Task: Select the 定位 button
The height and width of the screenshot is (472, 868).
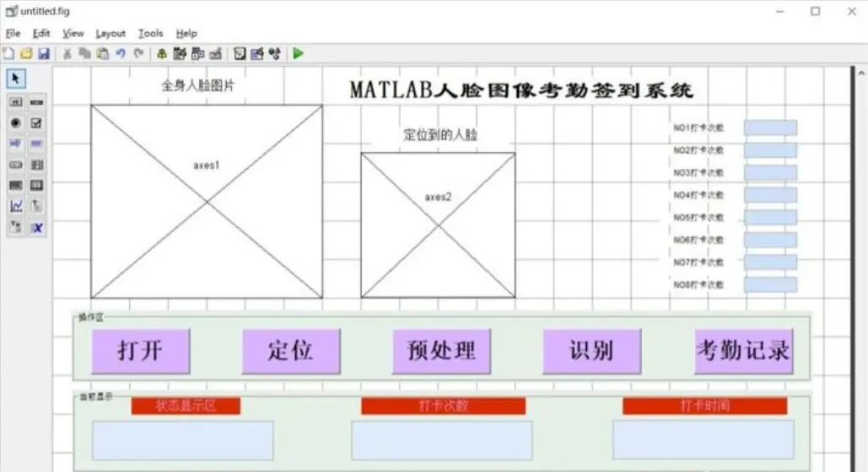Action: pyautogui.click(x=291, y=351)
